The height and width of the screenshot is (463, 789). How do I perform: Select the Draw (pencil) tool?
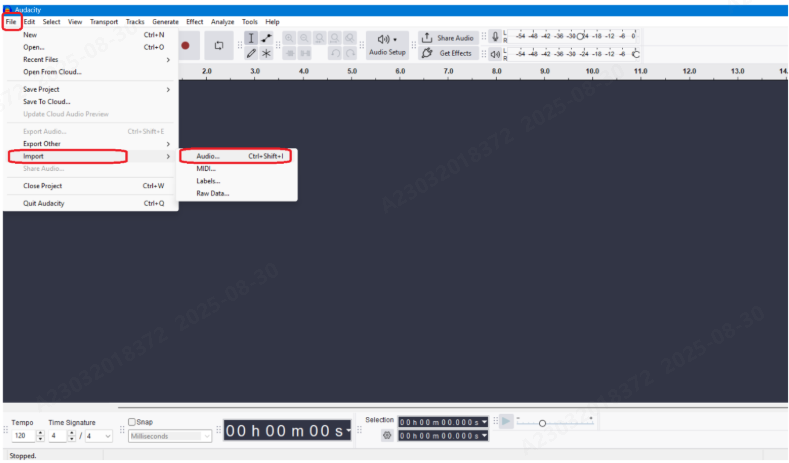(251, 53)
